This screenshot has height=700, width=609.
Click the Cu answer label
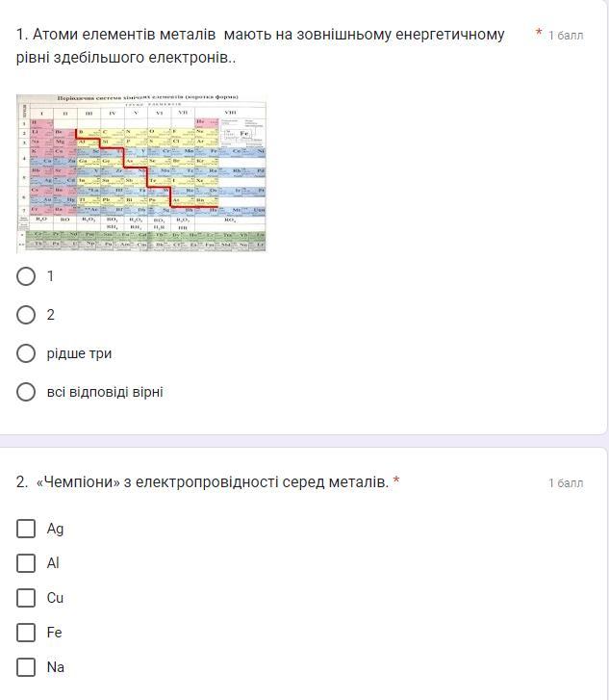pos(56,598)
